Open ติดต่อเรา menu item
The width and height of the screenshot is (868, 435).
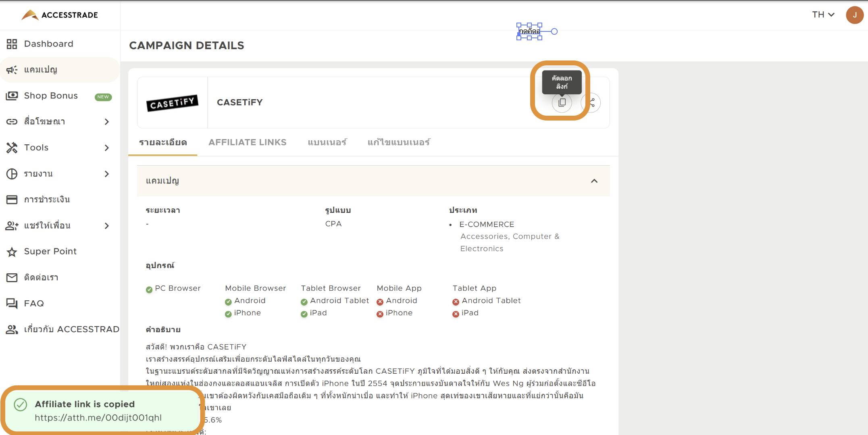[x=60, y=278]
